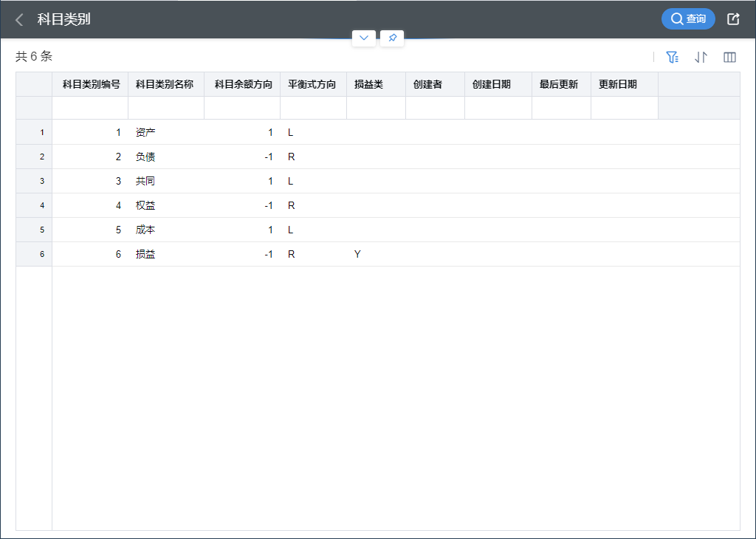The height and width of the screenshot is (539, 756).
Task: Focus filter box under 创建日期
Action: (x=498, y=108)
